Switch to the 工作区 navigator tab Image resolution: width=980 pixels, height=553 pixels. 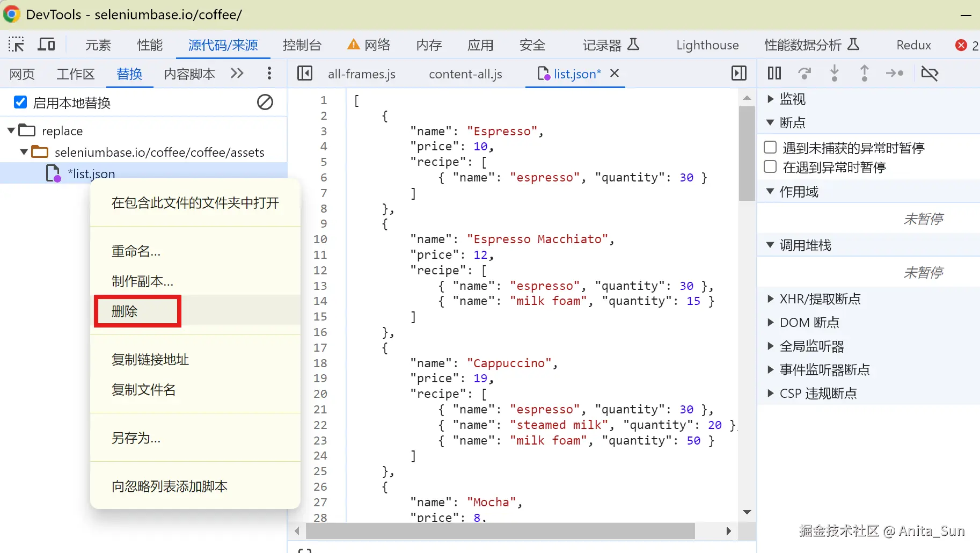(x=76, y=74)
